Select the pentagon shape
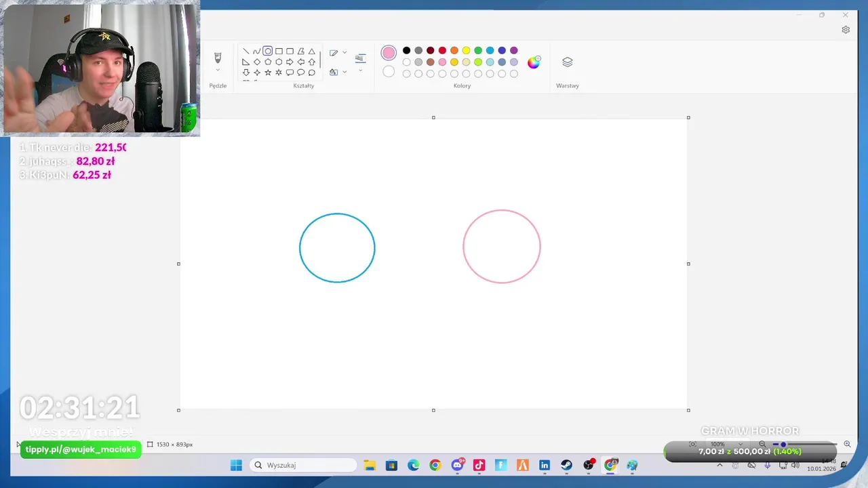Image resolution: width=868 pixels, height=488 pixels. point(268,62)
